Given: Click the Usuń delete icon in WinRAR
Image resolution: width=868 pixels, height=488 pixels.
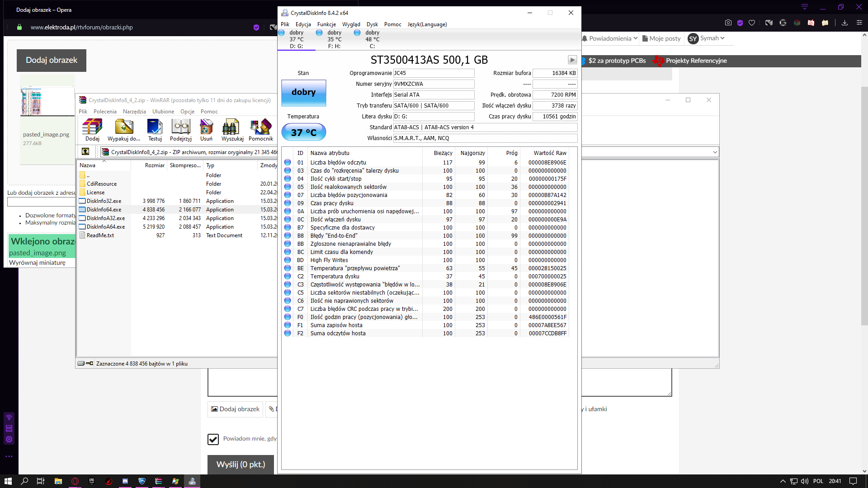Looking at the screenshot, I should coord(206,130).
